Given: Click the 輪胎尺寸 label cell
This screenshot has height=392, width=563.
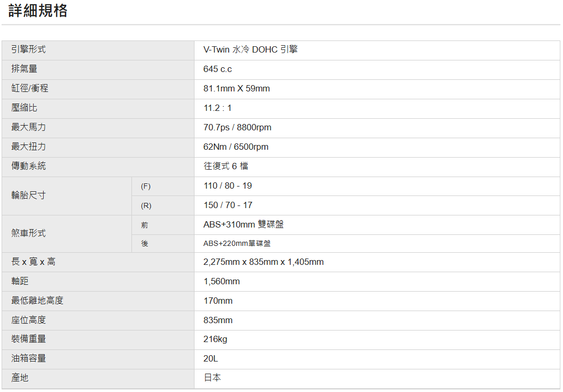Looking at the screenshot, I should (28, 195).
